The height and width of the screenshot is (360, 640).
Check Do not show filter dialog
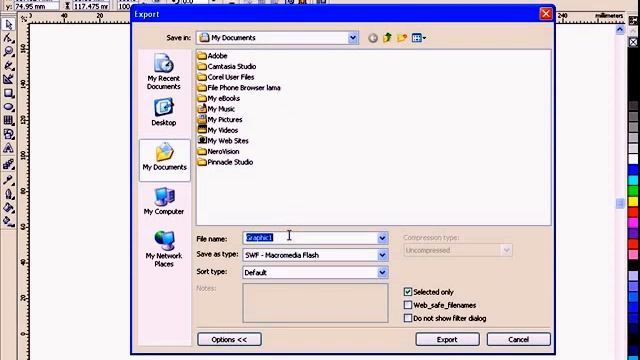click(408, 318)
